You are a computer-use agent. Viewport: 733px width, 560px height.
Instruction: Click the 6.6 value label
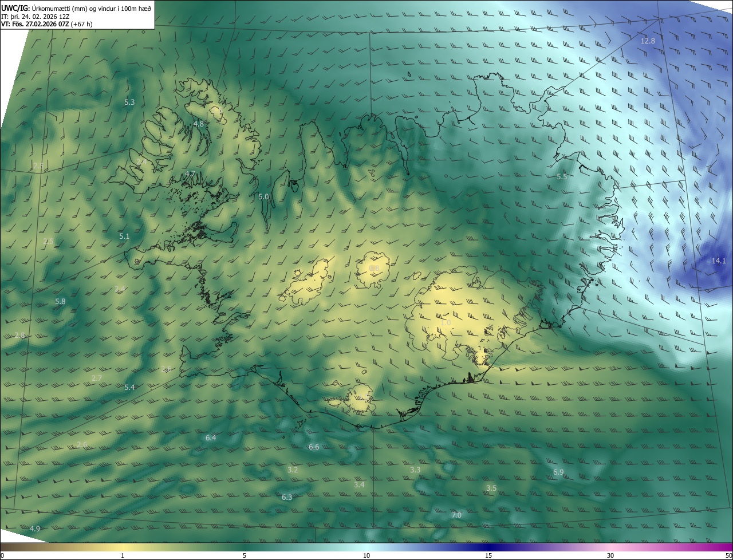(314, 447)
